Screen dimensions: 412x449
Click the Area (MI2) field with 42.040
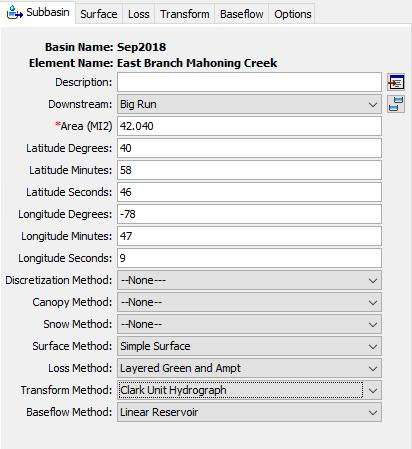click(249, 126)
